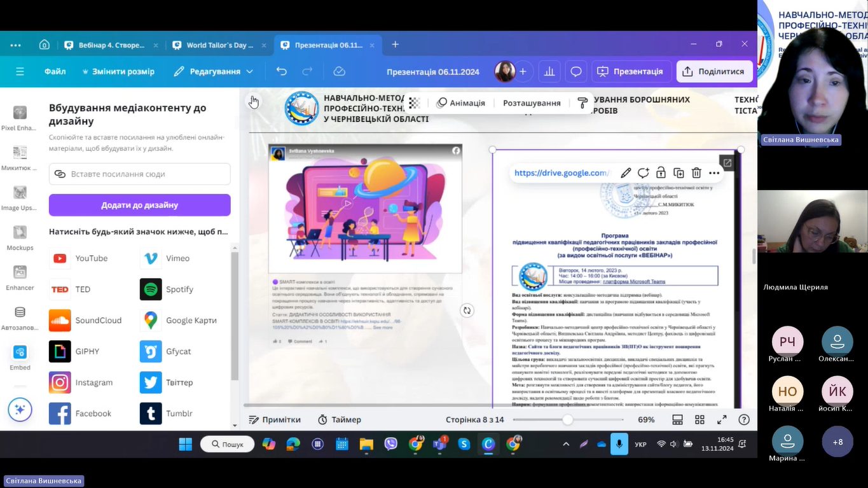Expand the three-dot more options menu
The width and height of the screenshot is (868, 488).
click(x=714, y=173)
